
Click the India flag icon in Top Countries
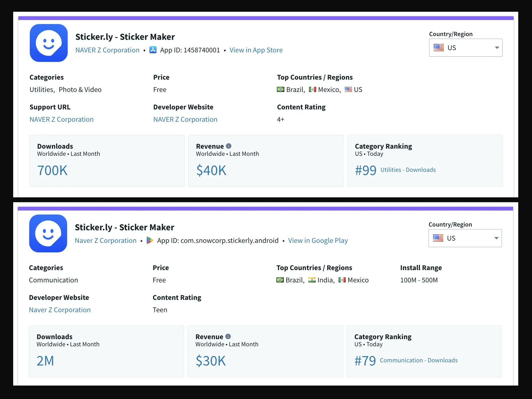(x=312, y=280)
